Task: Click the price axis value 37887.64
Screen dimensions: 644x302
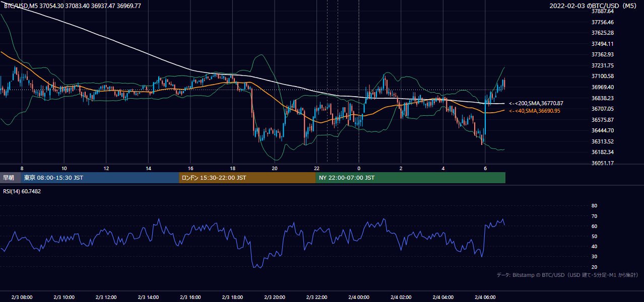Action: click(603, 11)
